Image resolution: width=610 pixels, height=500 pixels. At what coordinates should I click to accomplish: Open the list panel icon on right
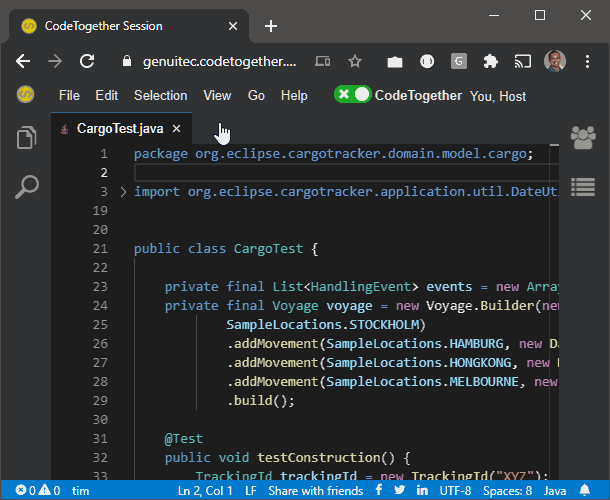tap(583, 187)
